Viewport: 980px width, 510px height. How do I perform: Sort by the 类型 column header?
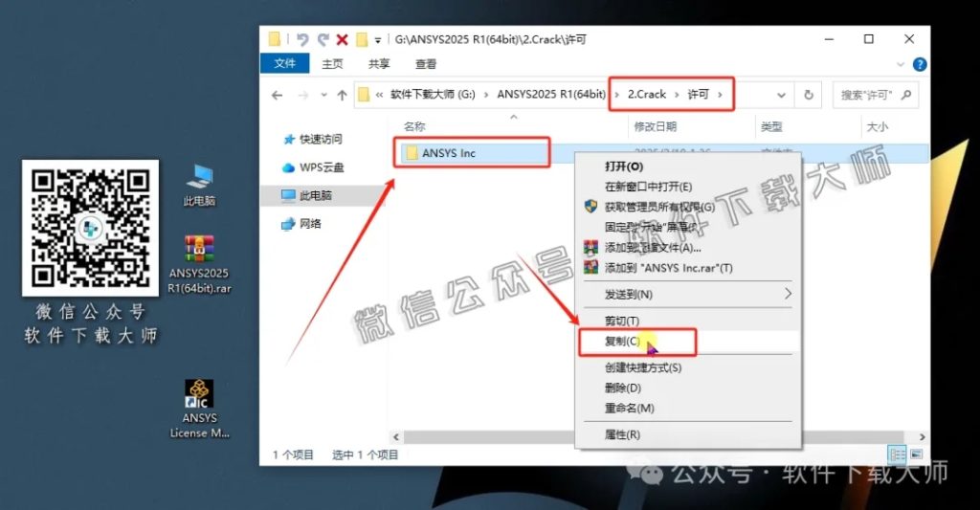[x=771, y=127]
